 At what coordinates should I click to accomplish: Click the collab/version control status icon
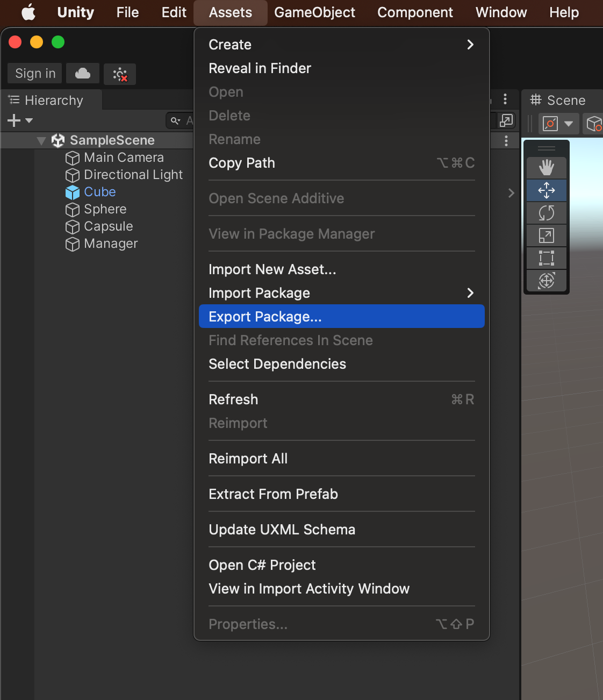[x=120, y=74]
